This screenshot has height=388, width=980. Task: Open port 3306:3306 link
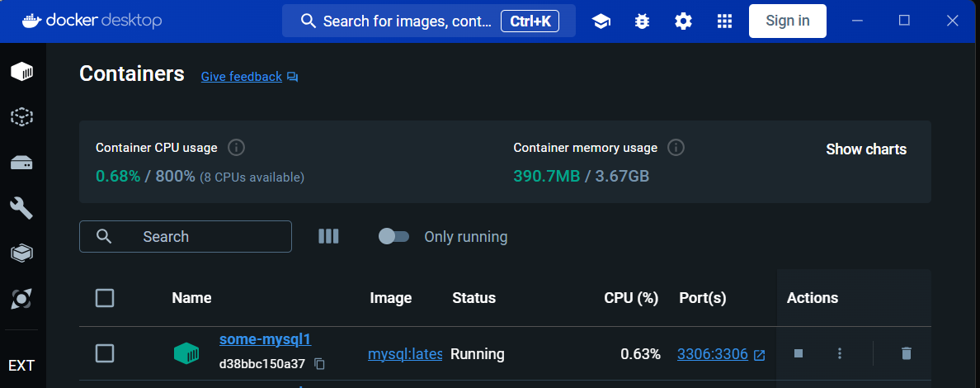click(713, 354)
